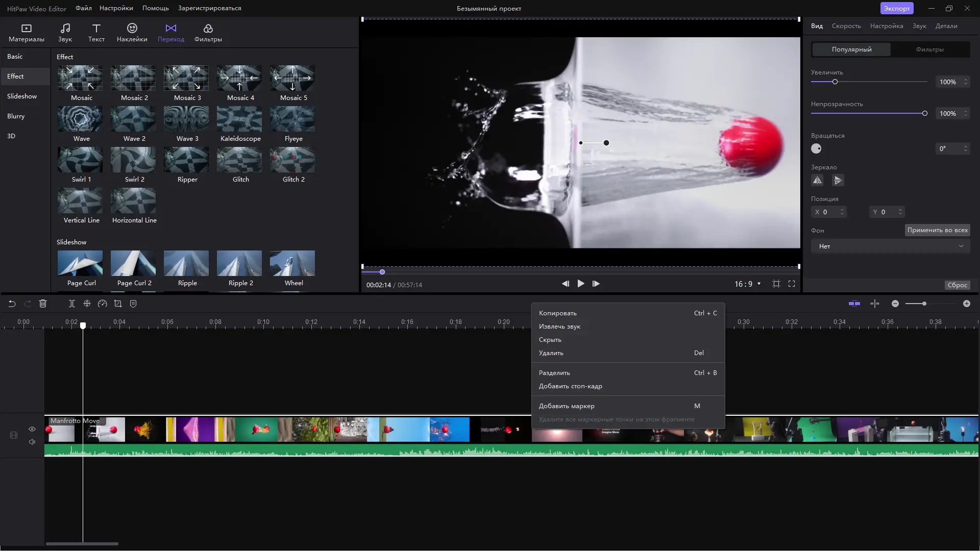Adjust the Непрозрачность slider

(x=925, y=113)
